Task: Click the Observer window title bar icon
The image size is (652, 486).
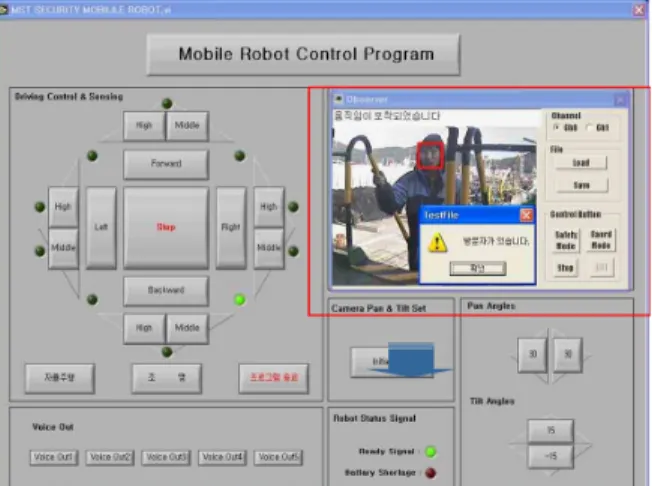Action: 338,99
